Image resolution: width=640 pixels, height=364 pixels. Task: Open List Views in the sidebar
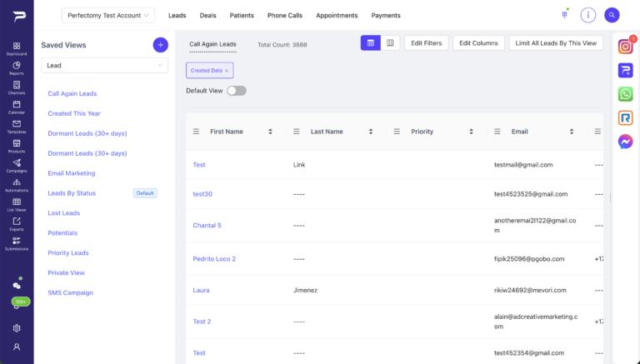17,205
